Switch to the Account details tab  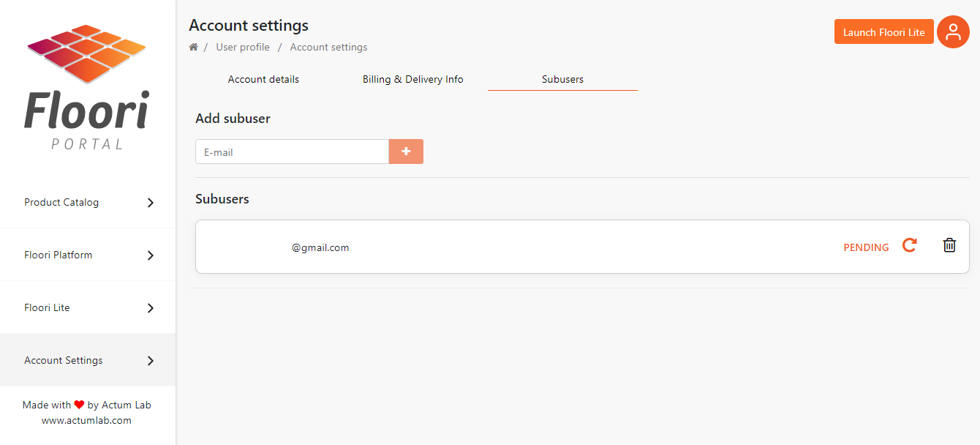click(263, 79)
